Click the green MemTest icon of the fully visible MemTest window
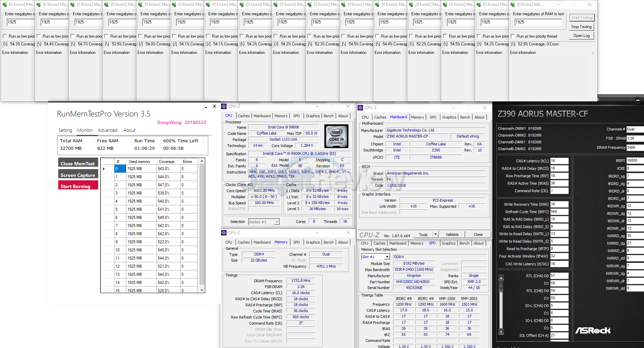Image resolution: width=644 pixels, height=348 pixels. pos(513,4)
